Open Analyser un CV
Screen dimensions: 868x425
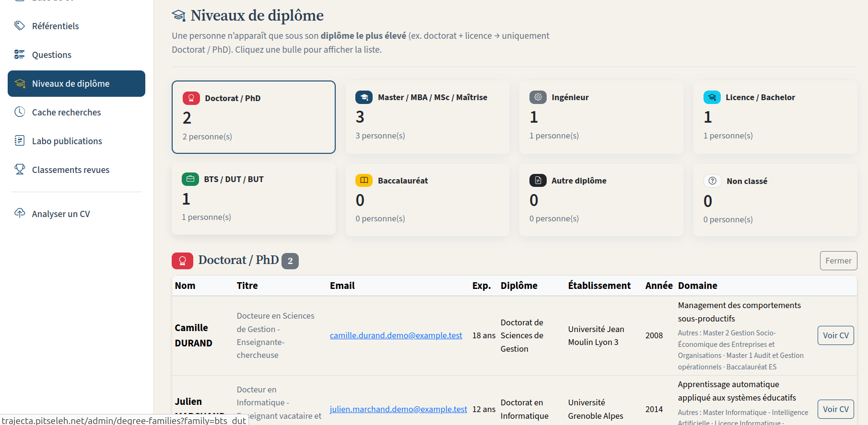tap(76, 214)
